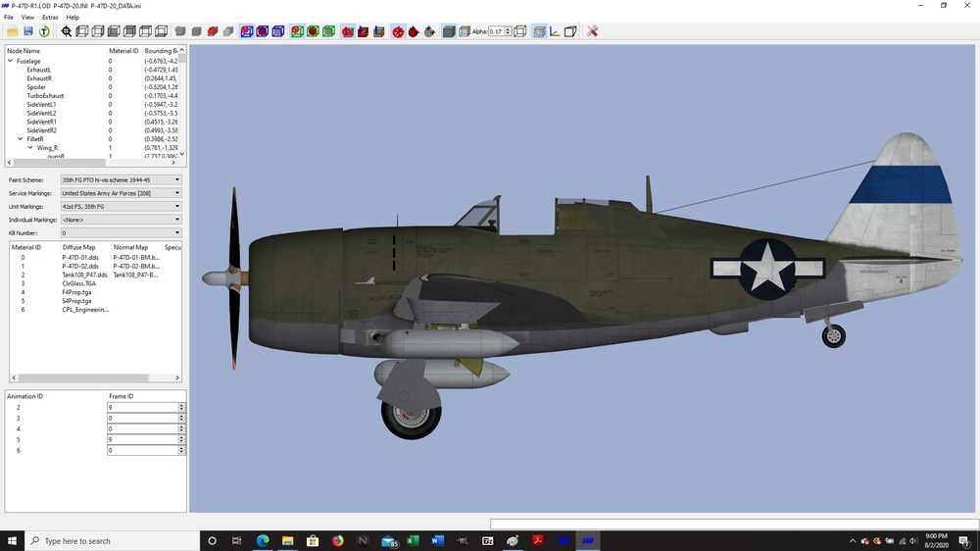Screen dimensions: 980x551
Task: Select the TurboExhaust node
Action: [x=45, y=96]
